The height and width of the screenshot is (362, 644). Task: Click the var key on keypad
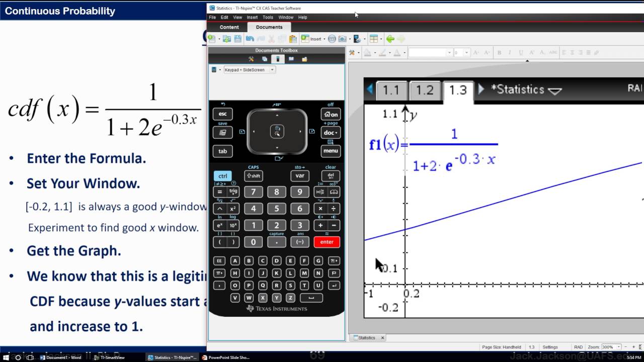coord(300,176)
